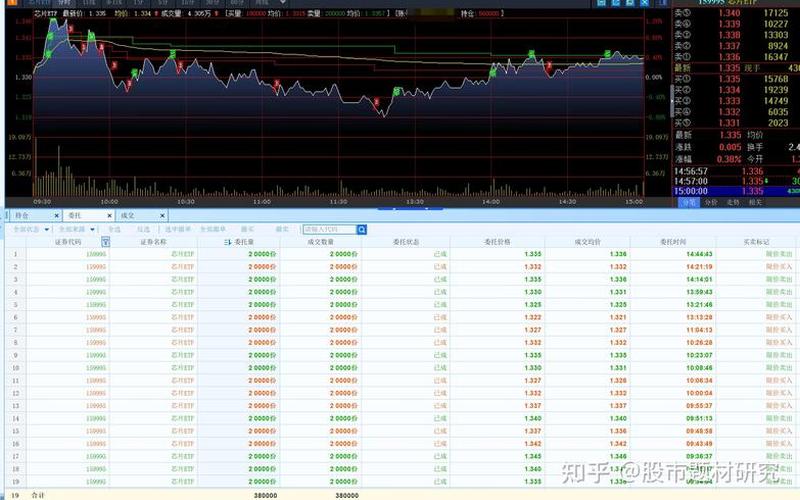Switch to the 持仓 tab

22,216
